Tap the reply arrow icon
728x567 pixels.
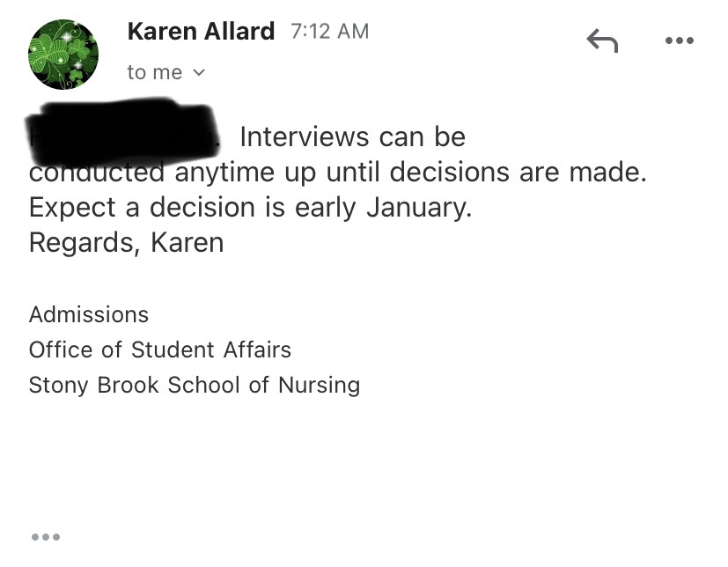[602, 40]
